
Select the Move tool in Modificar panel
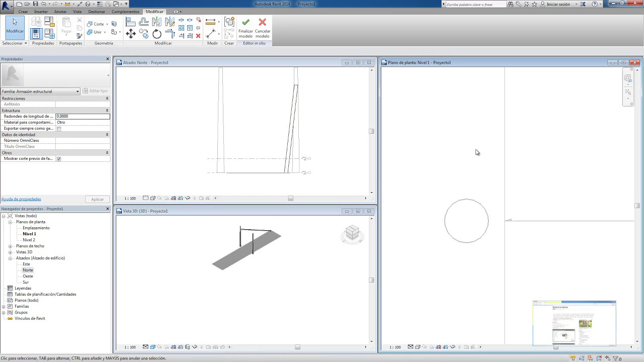click(130, 34)
